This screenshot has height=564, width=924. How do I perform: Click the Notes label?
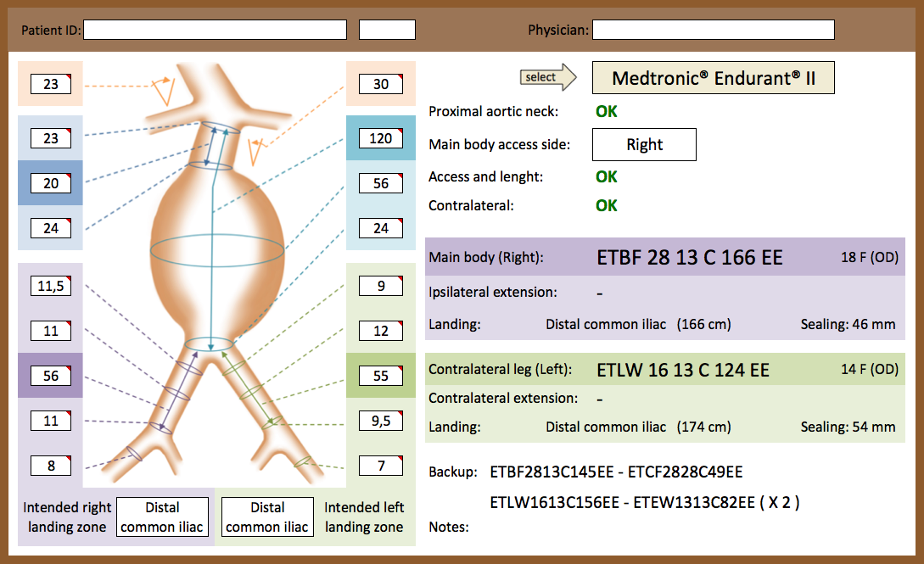(449, 527)
